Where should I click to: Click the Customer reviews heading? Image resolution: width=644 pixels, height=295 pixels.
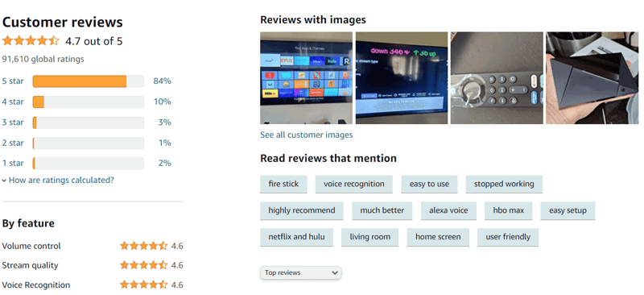pyautogui.click(x=63, y=22)
